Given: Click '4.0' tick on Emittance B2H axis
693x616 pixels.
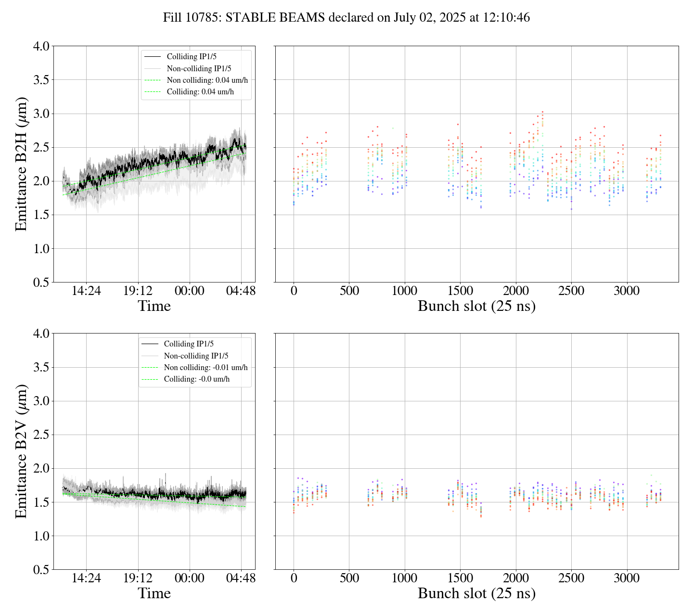Looking at the screenshot, I should (41, 47).
